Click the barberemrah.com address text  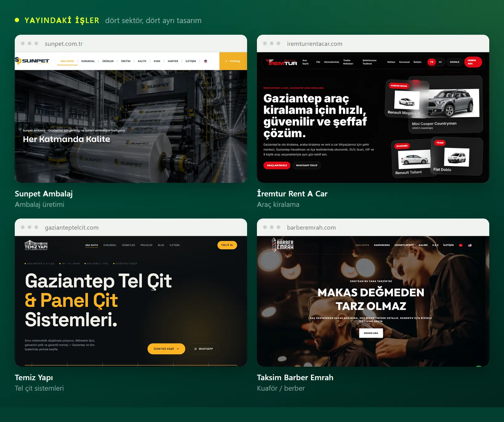311,227
